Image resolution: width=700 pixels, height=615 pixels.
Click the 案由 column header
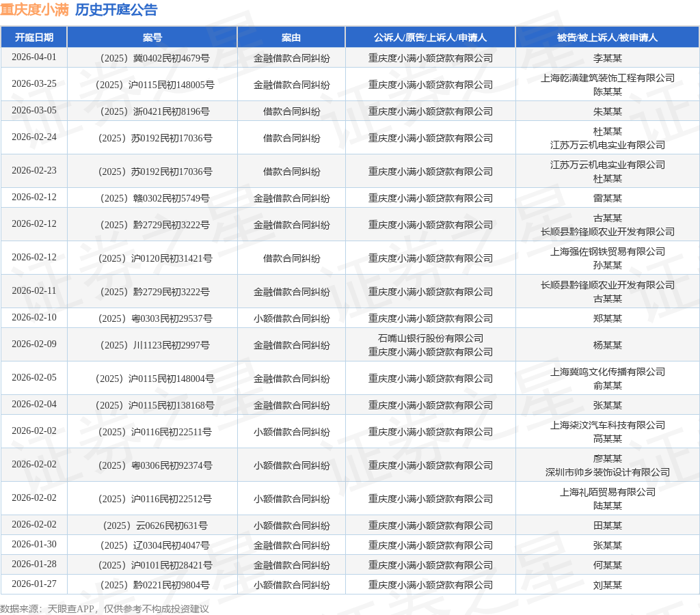pos(291,38)
